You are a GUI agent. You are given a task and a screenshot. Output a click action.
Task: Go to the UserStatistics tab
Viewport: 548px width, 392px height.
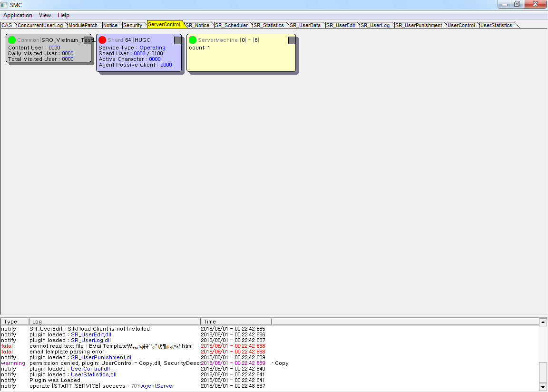(x=496, y=25)
